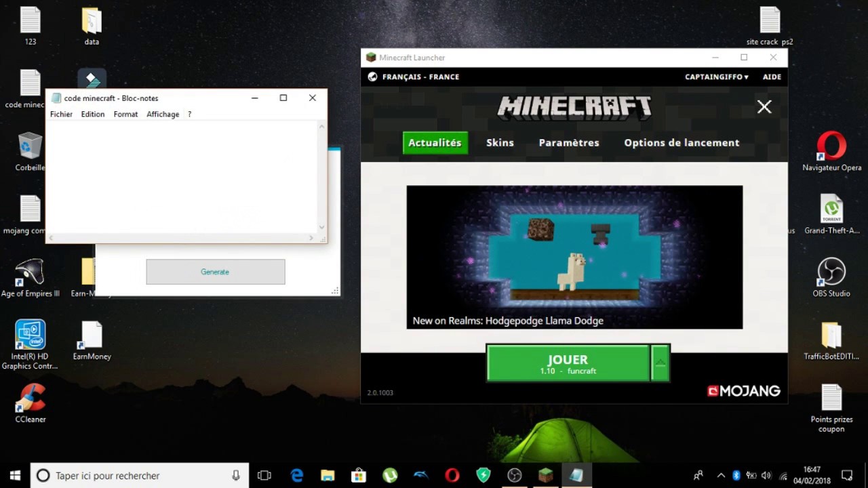Select the Actualités tab
Screen dimensions: 868x488
click(x=435, y=143)
